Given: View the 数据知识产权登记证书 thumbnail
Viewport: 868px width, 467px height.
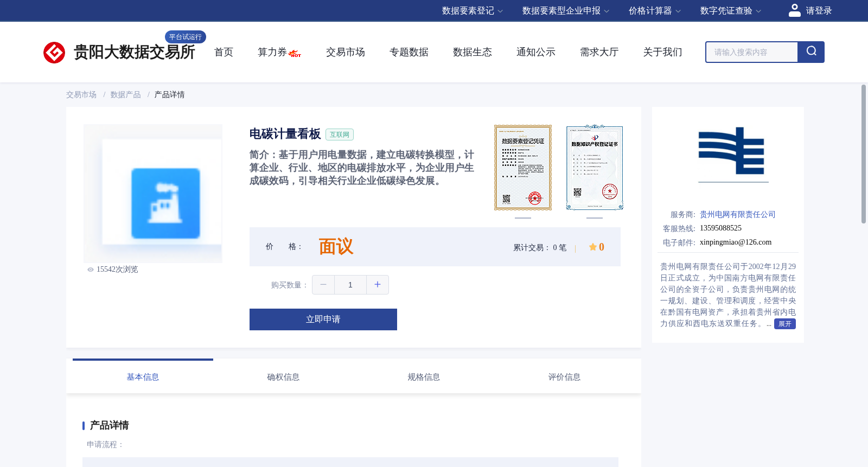Looking at the screenshot, I should click(x=595, y=168).
